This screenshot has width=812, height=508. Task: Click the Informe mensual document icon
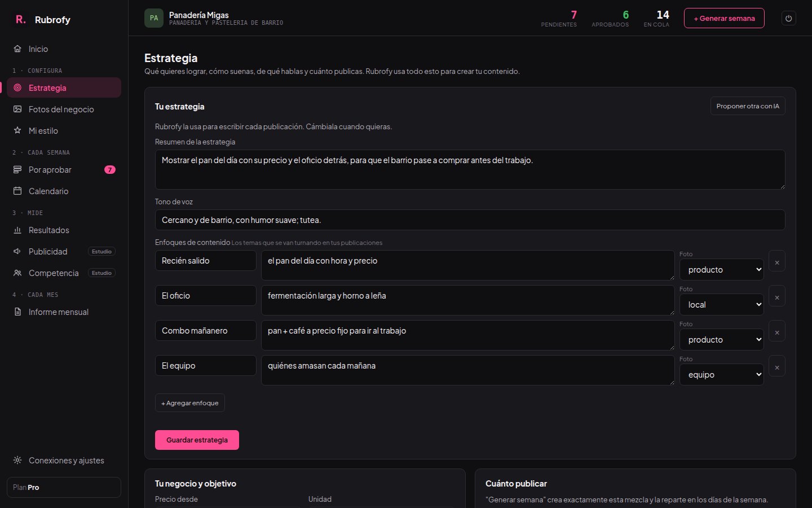click(17, 312)
